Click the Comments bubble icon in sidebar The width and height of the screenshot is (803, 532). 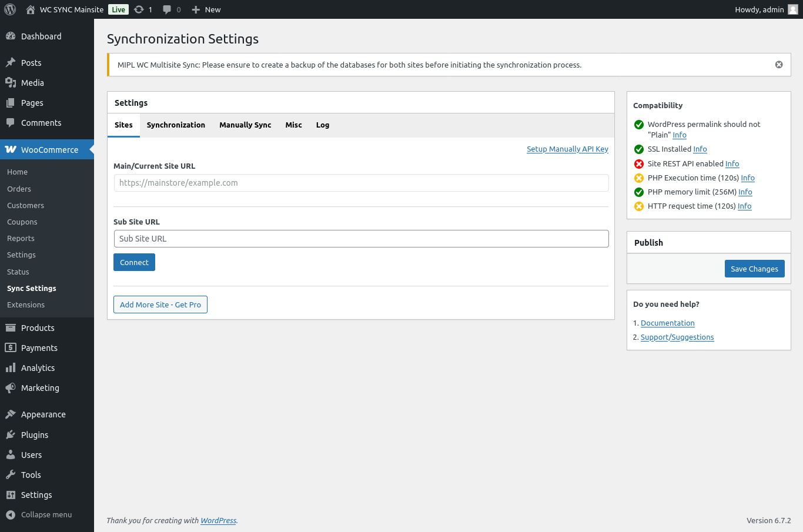(x=11, y=123)
